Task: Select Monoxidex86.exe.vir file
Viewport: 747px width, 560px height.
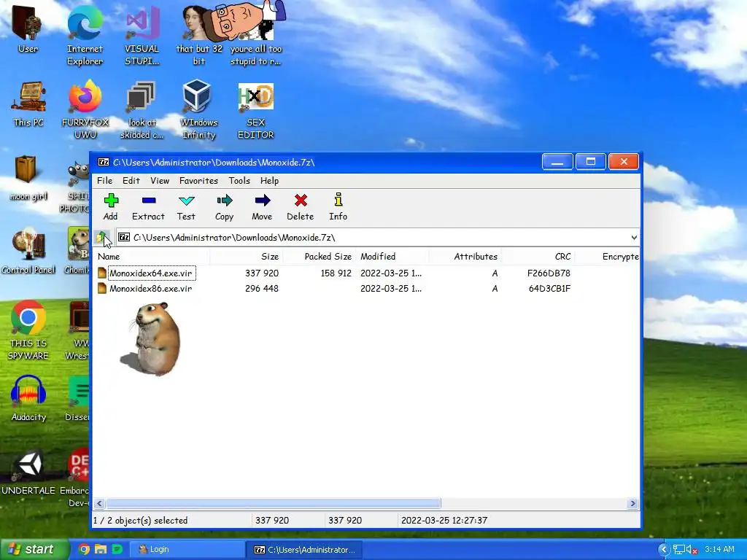Action: click(x=150, y=288)
